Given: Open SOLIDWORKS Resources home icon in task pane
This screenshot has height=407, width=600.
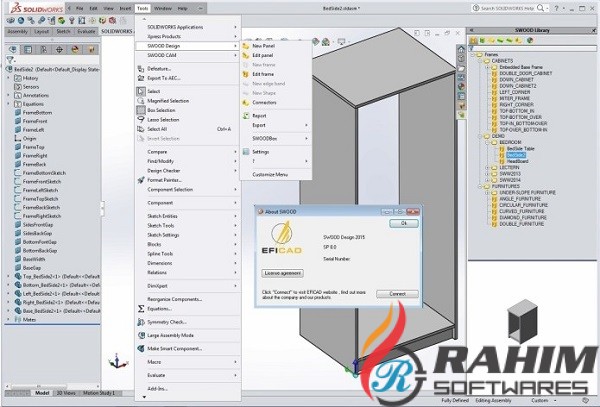Looking at the screenshot, I should pos(461,49).
